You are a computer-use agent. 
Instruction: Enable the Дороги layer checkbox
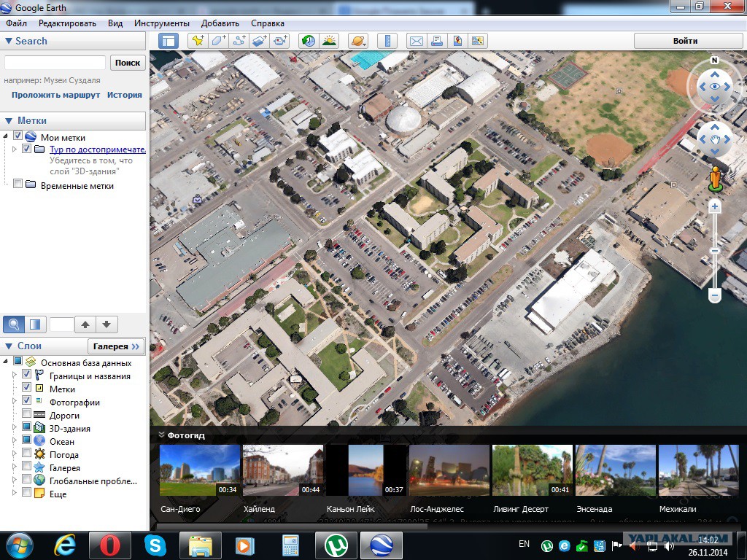(x=27, y=414)
